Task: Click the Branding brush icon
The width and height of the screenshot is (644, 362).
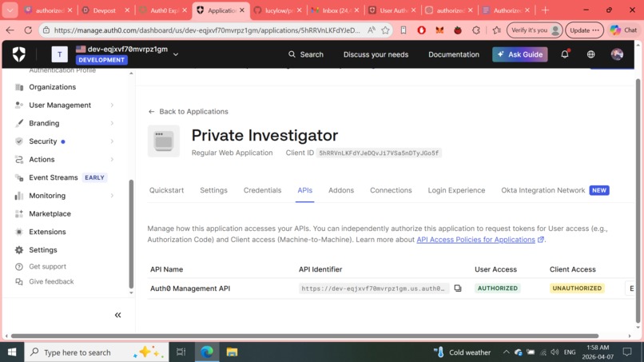Action: click(19, 123)
